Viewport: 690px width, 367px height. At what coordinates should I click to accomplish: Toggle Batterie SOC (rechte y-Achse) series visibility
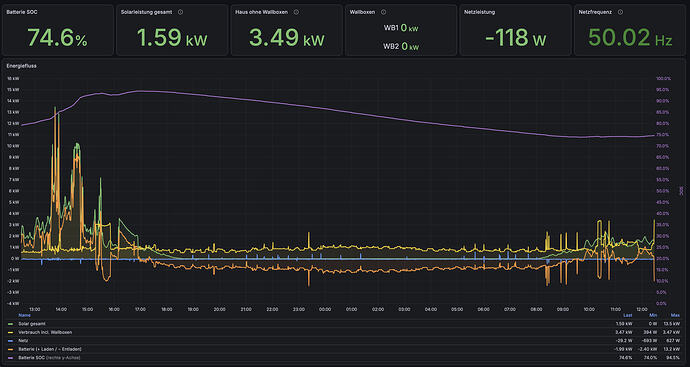(49, 358)
